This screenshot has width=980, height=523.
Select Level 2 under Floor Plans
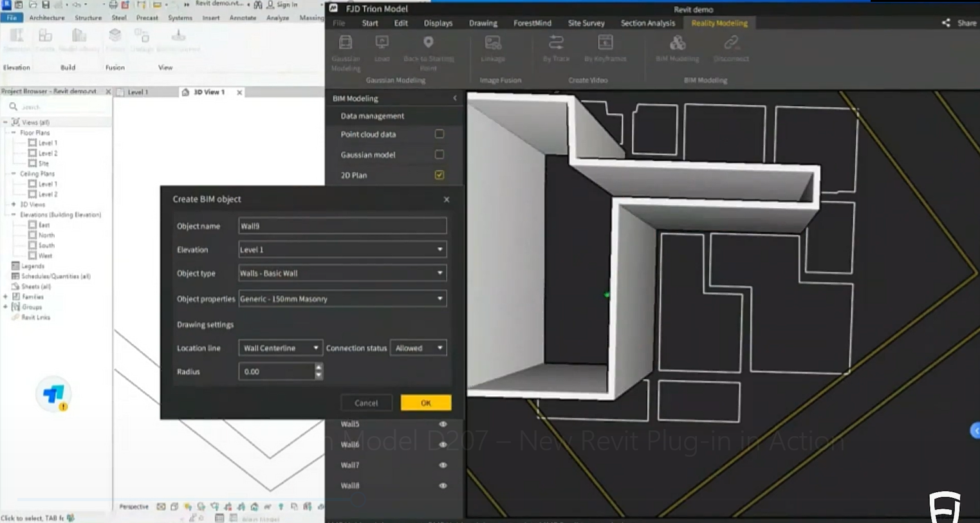click(48, 153)
